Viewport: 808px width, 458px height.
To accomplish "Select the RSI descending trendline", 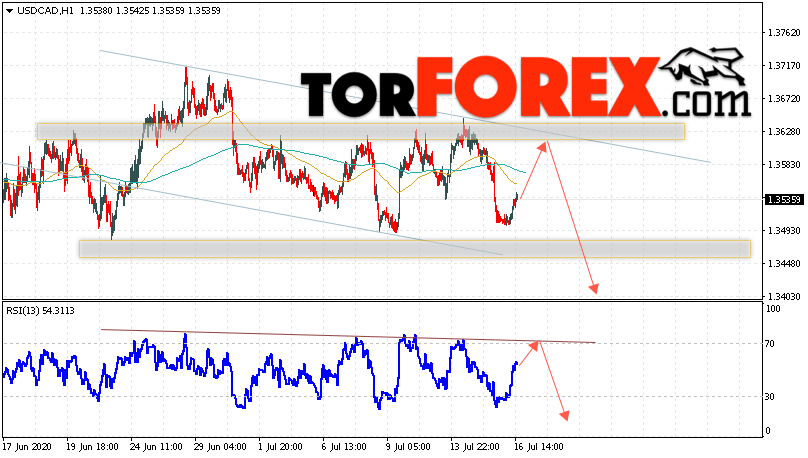I will click(x=348, y=336).
